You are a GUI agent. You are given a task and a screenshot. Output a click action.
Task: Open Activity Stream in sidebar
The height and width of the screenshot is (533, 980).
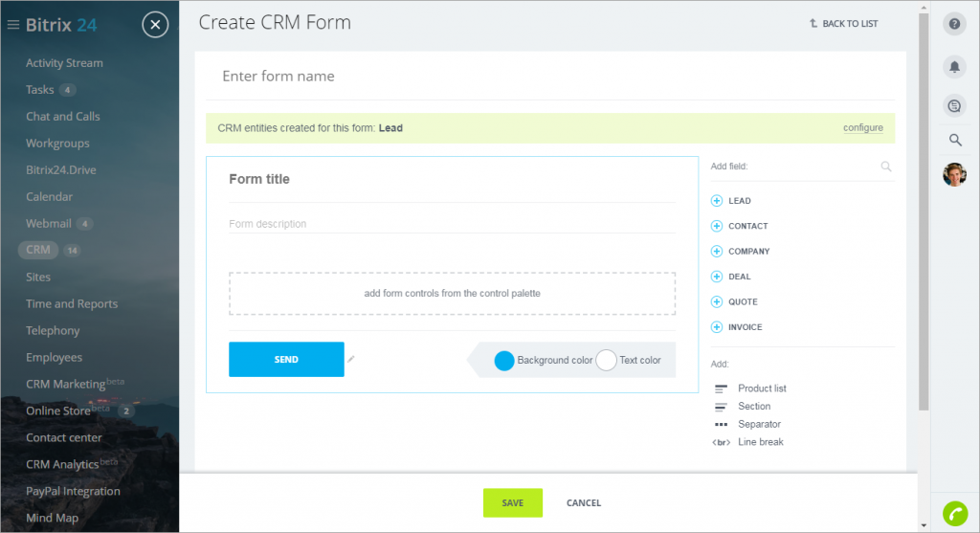[64, 63]
